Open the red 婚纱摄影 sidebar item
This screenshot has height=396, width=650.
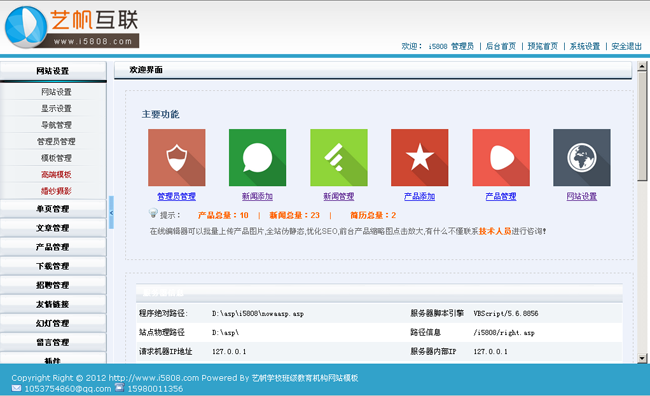[x=56, y=191]
